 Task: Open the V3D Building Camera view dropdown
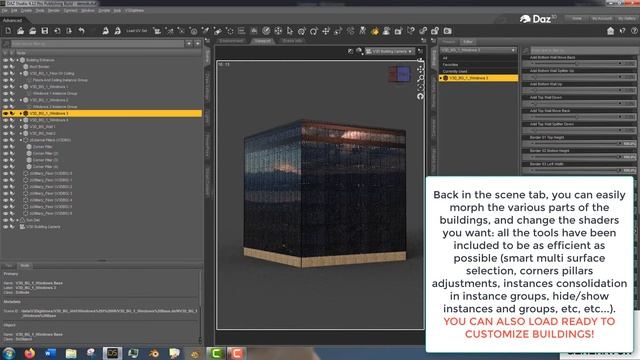click(390, 51)
